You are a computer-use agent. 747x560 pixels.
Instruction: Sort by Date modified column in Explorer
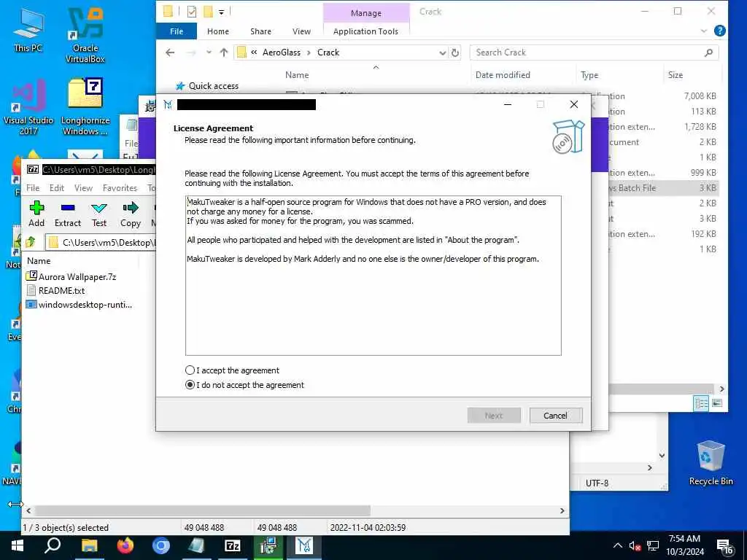point(503,75)
